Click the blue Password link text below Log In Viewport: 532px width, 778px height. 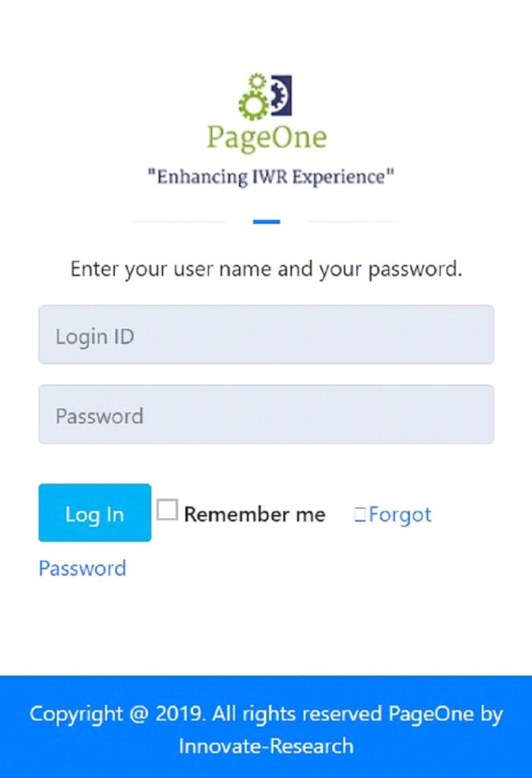82,568
